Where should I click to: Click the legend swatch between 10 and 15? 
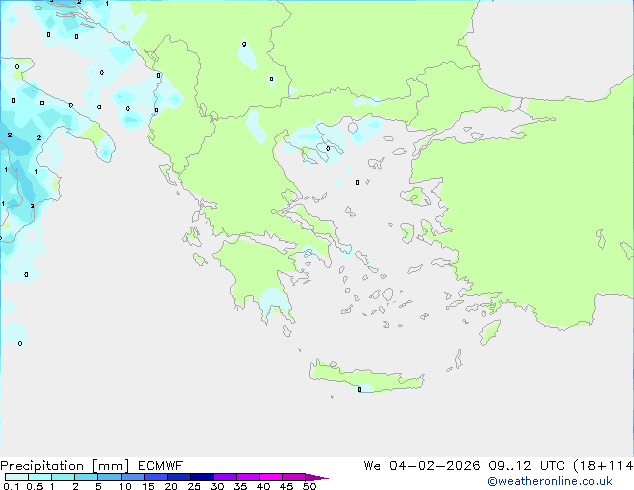coord(132,477)
